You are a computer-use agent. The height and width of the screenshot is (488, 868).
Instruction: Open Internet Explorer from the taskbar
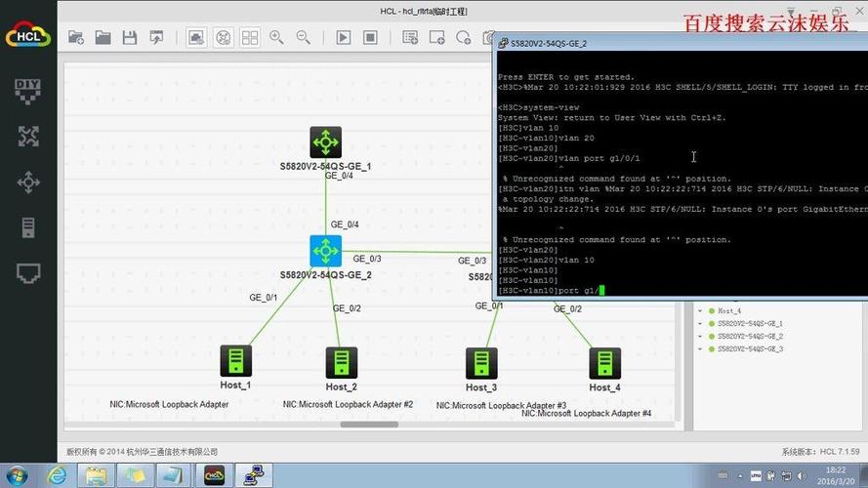pos(57,475)
